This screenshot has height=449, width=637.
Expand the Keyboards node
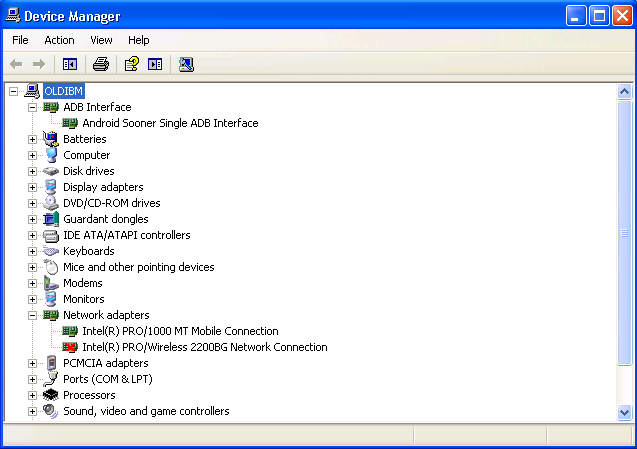32,252
